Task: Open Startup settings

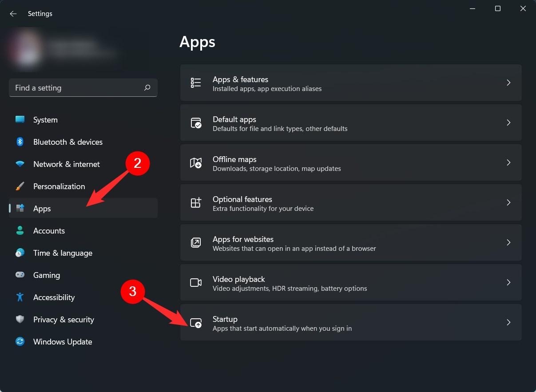Action: point(351,323)
